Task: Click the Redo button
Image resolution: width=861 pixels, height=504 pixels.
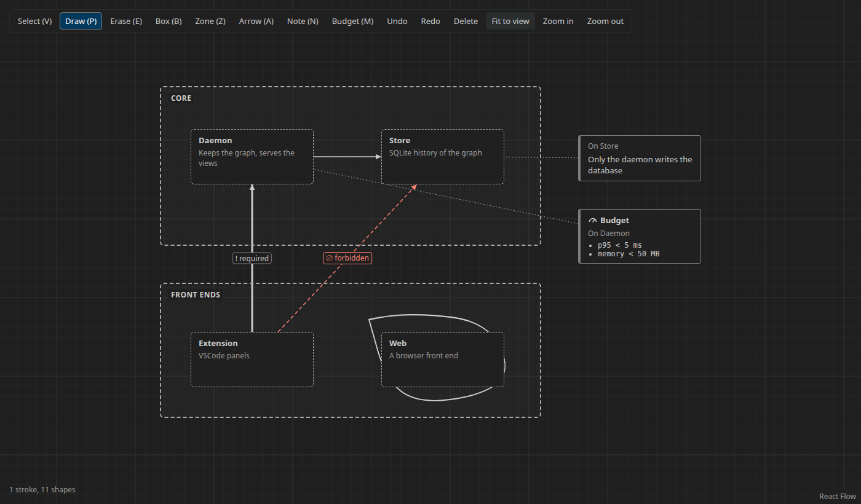Action: coord(430,21)
